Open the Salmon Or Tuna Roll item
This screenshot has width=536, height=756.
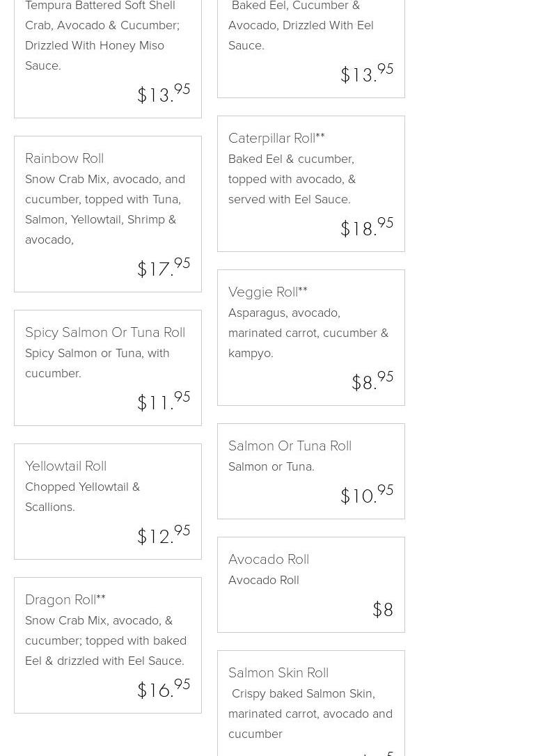point(290,446)
